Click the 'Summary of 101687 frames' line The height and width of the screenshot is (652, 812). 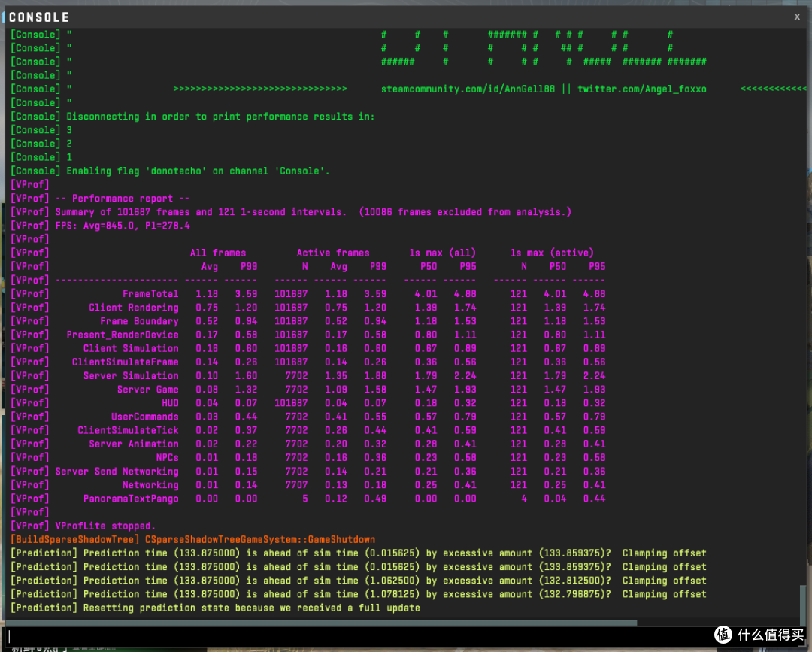291,212
